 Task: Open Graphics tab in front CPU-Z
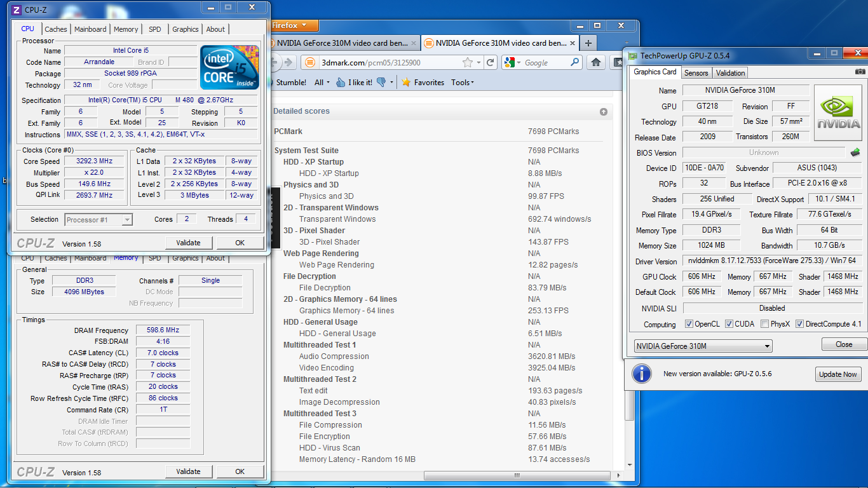(186, 29)
